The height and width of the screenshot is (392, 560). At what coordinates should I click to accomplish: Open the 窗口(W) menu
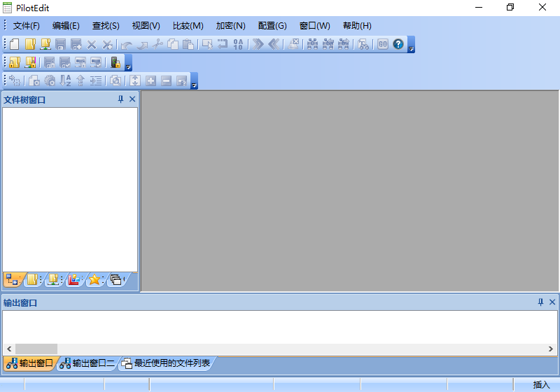(x=314, y=26)
